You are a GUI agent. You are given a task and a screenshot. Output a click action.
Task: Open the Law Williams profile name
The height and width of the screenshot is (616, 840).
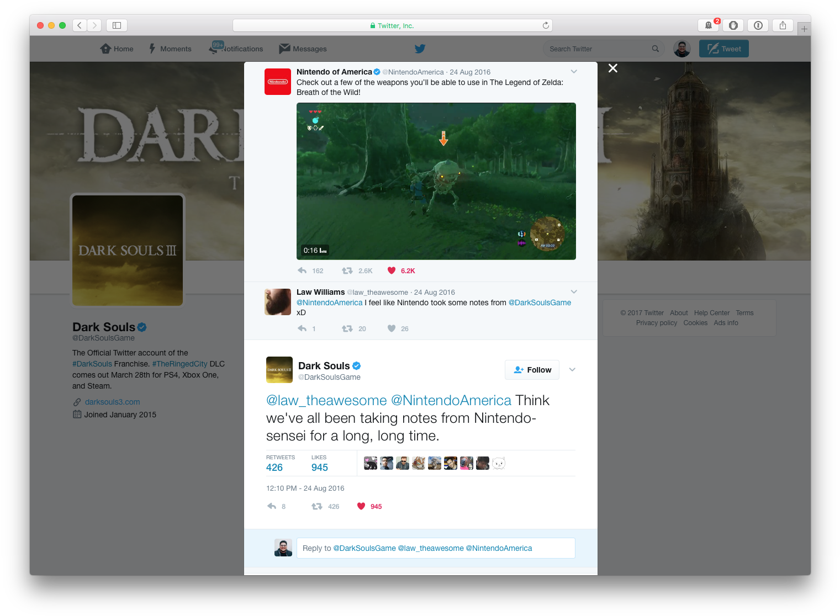click(x=320, y=292)
